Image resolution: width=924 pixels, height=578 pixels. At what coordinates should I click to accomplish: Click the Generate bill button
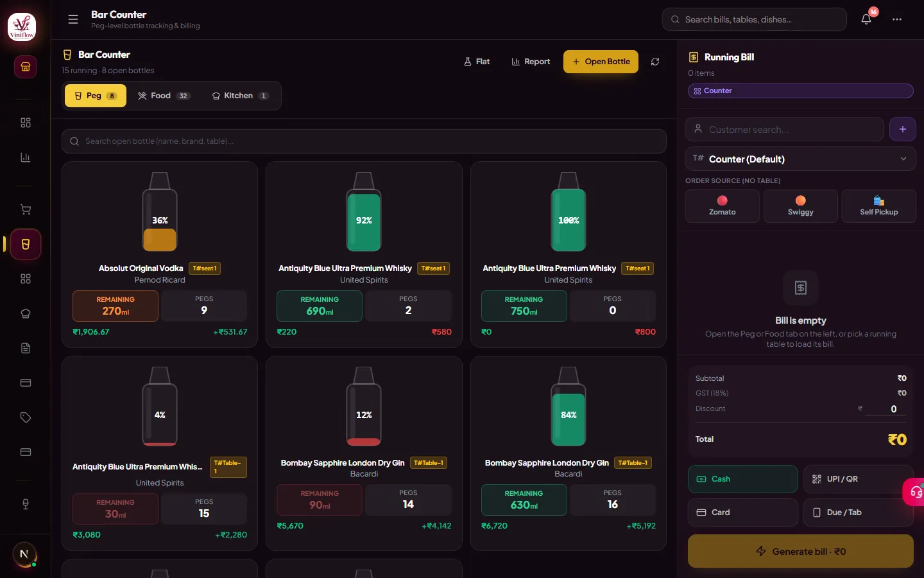801,551
